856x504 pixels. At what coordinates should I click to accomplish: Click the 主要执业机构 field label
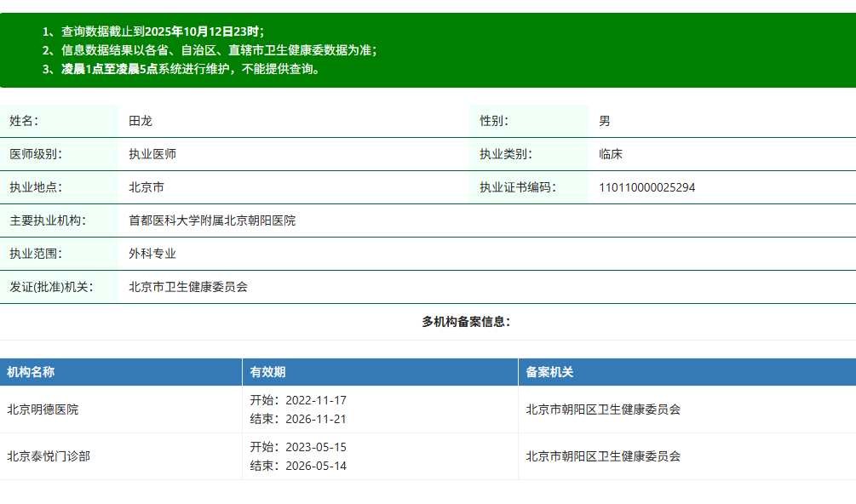pos(48,220)
